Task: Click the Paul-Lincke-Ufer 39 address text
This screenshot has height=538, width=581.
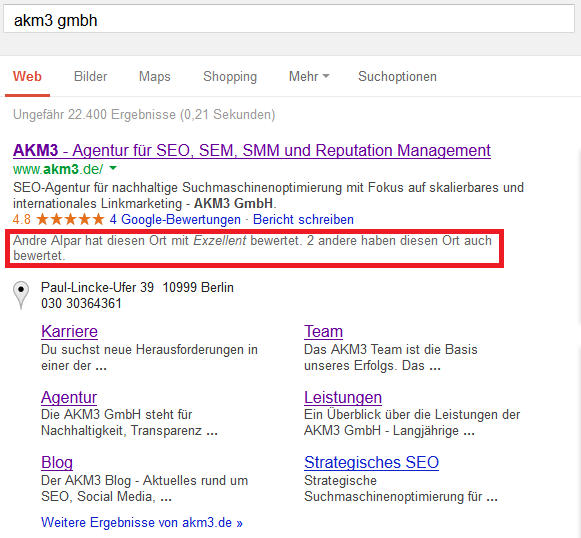Action: [x=137, y=288]
